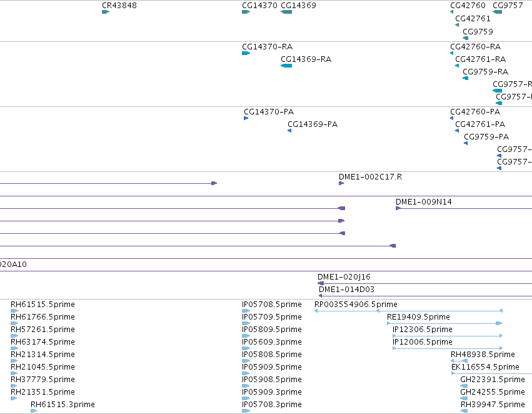Click the RH21351.5prime label
The height and width of the screenshot is (414, 532).
coord(43,392)
